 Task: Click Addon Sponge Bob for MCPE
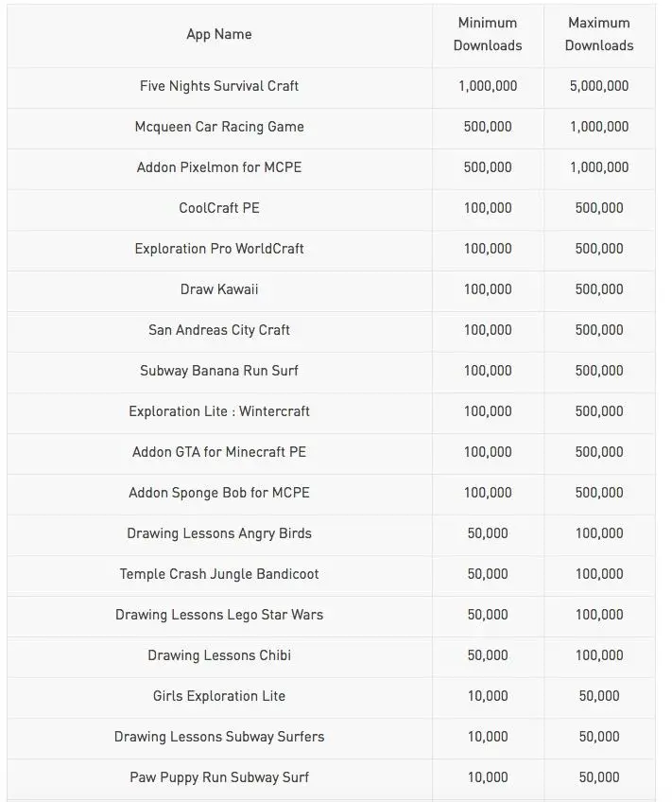point(219,493)
